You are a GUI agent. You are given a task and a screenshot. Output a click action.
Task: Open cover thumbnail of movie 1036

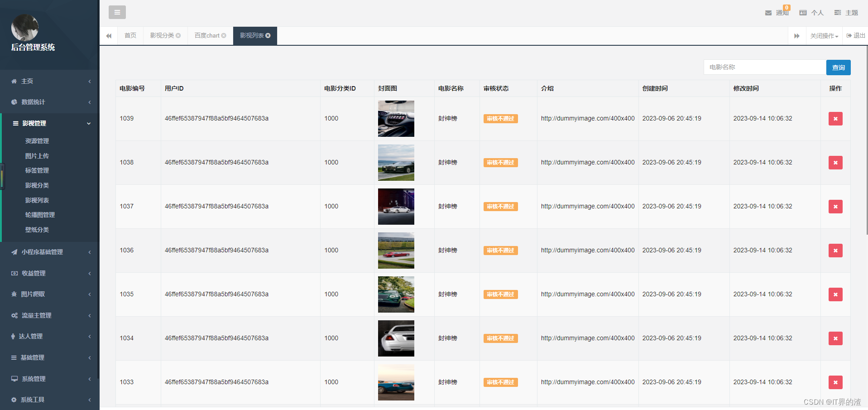point(396,251)
